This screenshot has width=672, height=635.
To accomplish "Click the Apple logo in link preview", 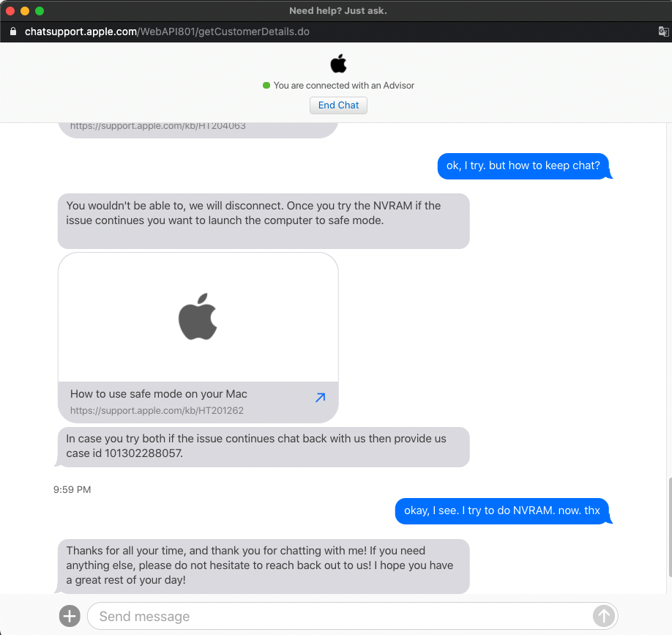I will click(x=198, y=316).
